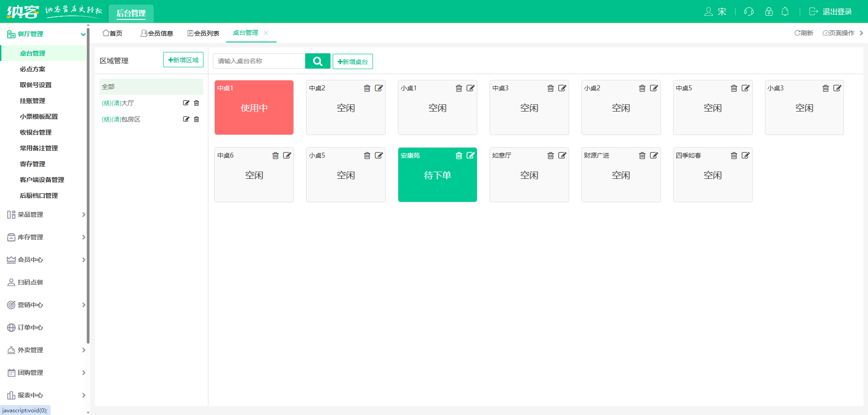Click the green search magnifier button
The image size is (868, 415).
317,61
